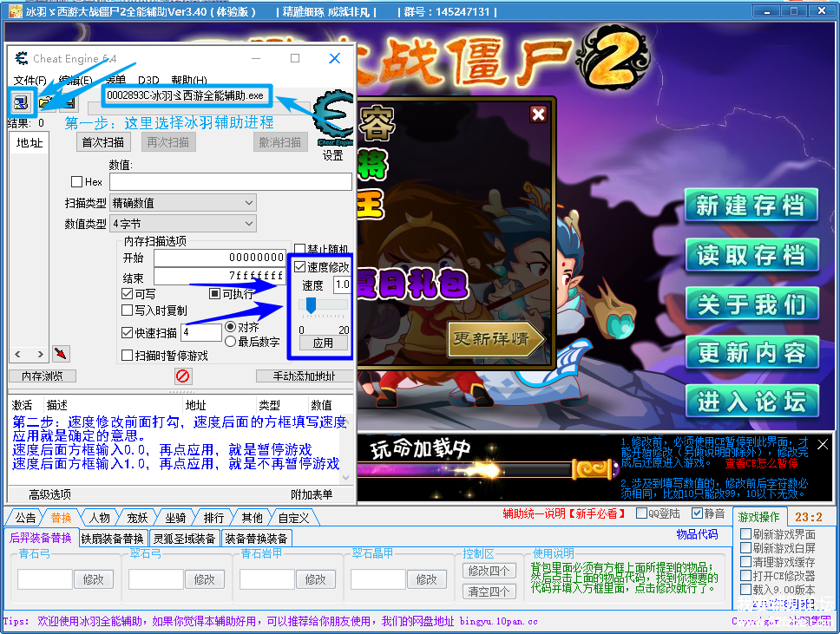Click the left scroll arrow under address list
Screen dimensions: 840x634
(x=17, y=354)
